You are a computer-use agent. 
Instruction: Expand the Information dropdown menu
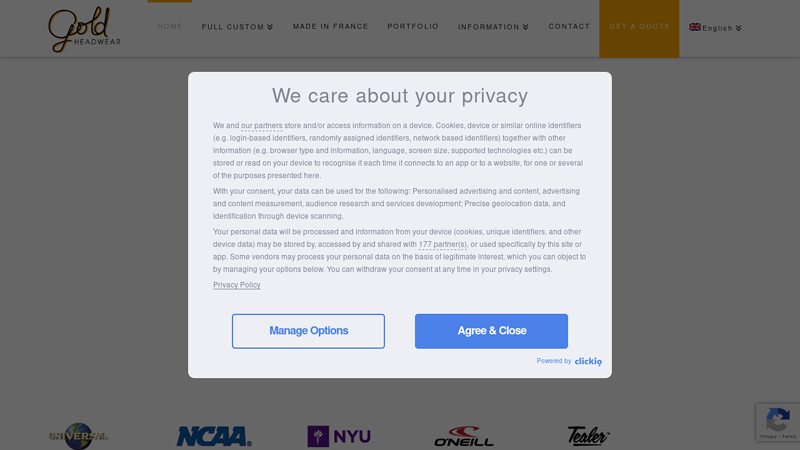493,27
